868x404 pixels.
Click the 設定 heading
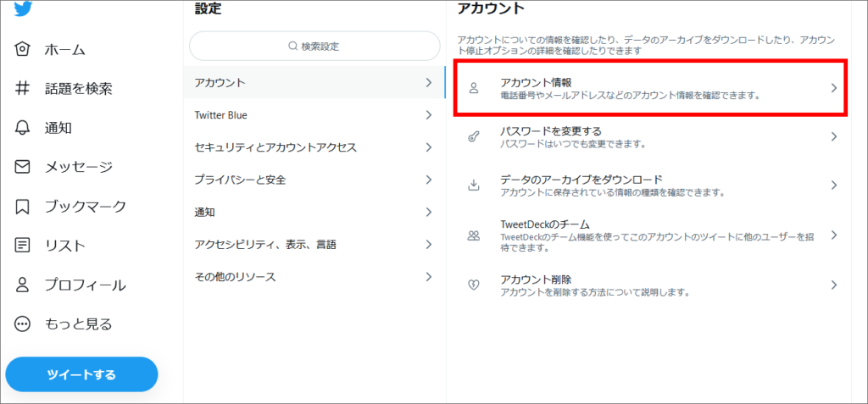pyautogui.click(x=209, y=8)
